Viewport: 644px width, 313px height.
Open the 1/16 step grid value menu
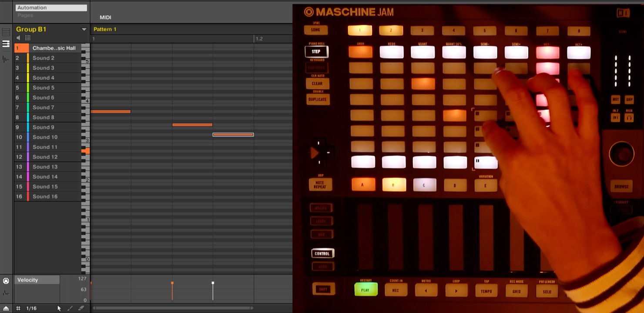[x=31, y=308]
